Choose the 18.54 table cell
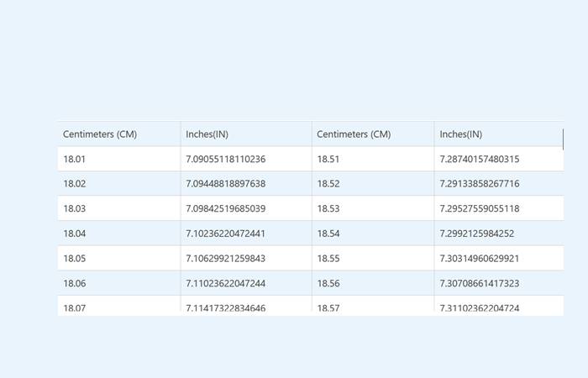The width and height of the screenshot is (588, 378). pos(373,234)
